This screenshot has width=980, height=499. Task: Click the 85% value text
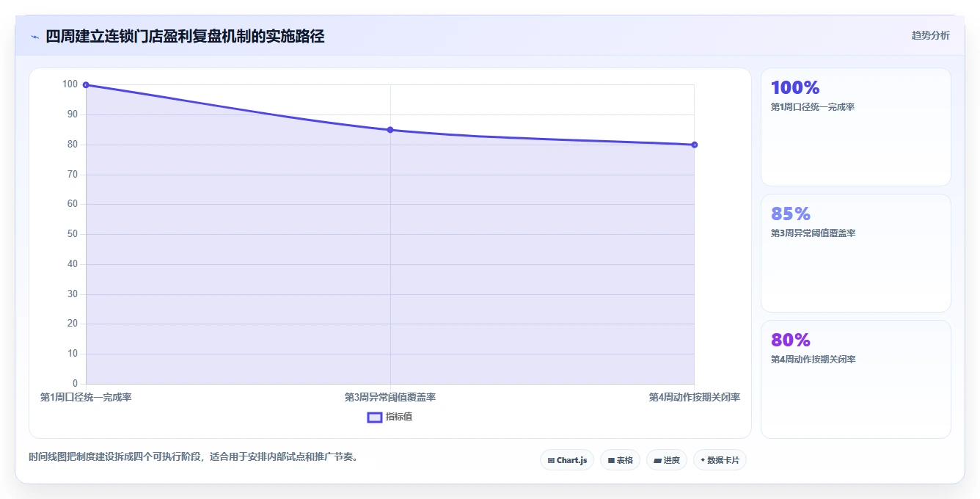click(791, 214)
